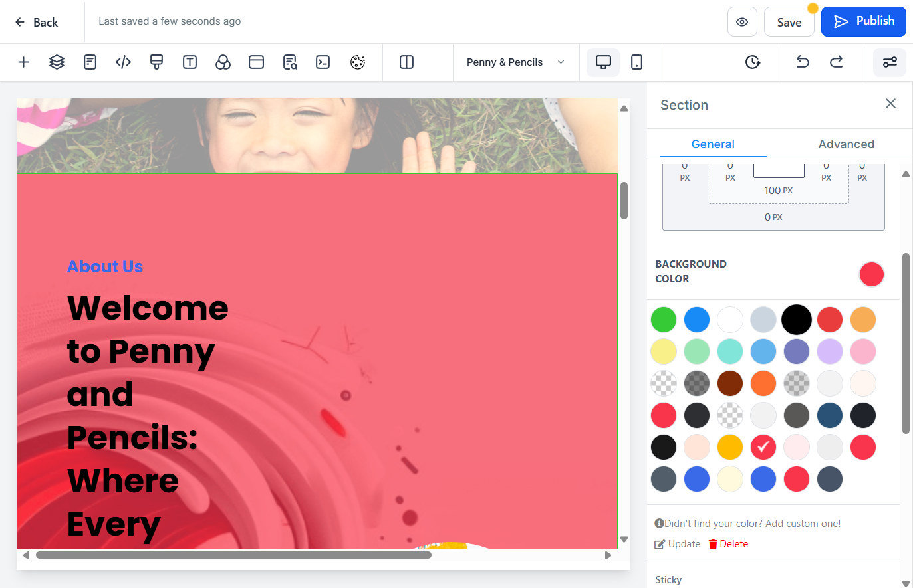Open the typography T icon

coord(190,62)
